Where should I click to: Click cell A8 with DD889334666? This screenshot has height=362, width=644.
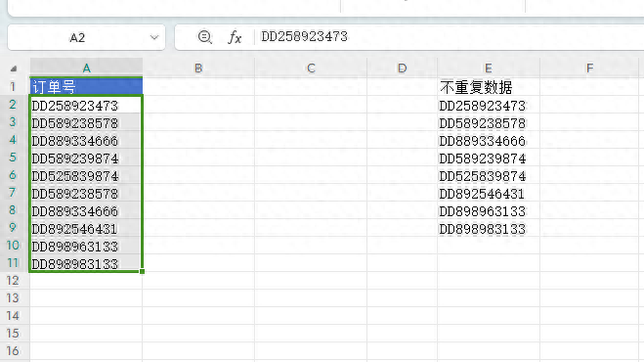(86, 211)
